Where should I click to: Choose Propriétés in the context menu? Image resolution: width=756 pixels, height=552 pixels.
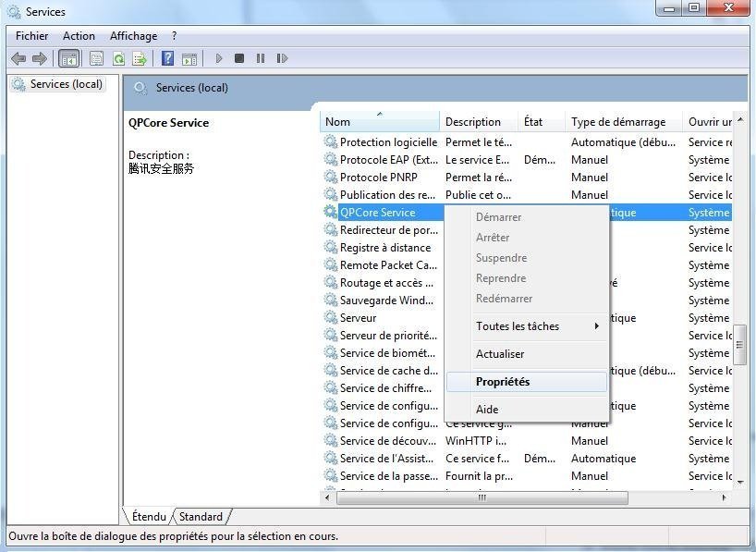pyautogui.click(x=527, y=382)
